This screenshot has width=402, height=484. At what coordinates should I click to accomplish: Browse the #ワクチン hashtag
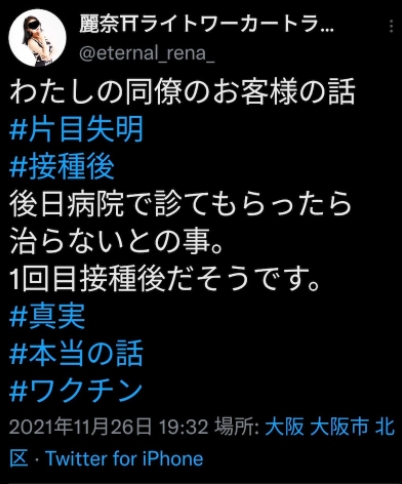click(x=76, y=390)
